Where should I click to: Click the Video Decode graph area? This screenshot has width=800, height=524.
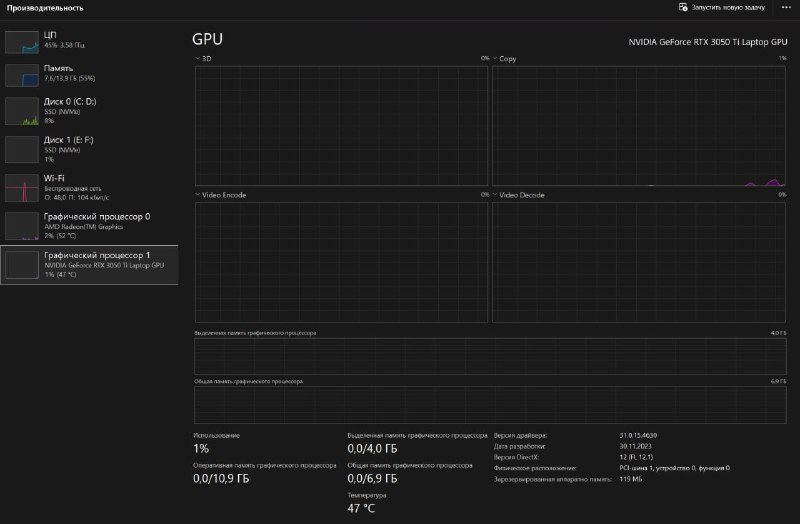pos(639,260)
